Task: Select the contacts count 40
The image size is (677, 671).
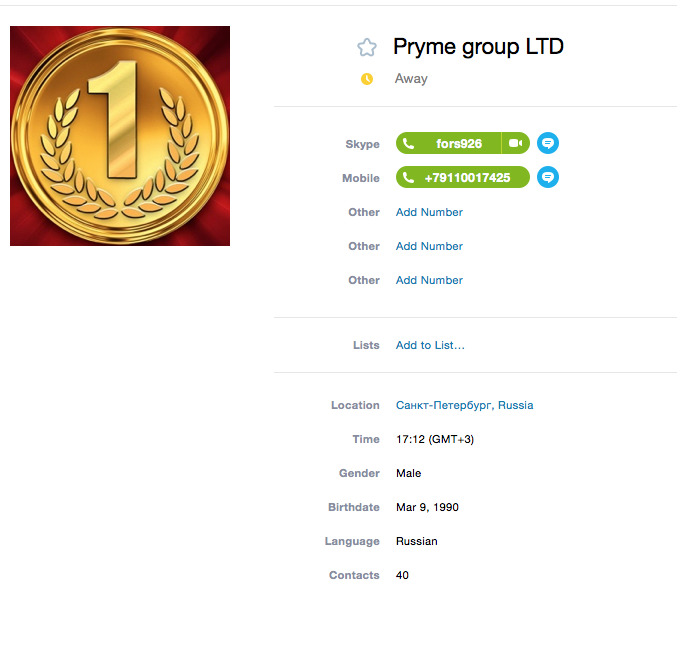Action: click(402, 575)
